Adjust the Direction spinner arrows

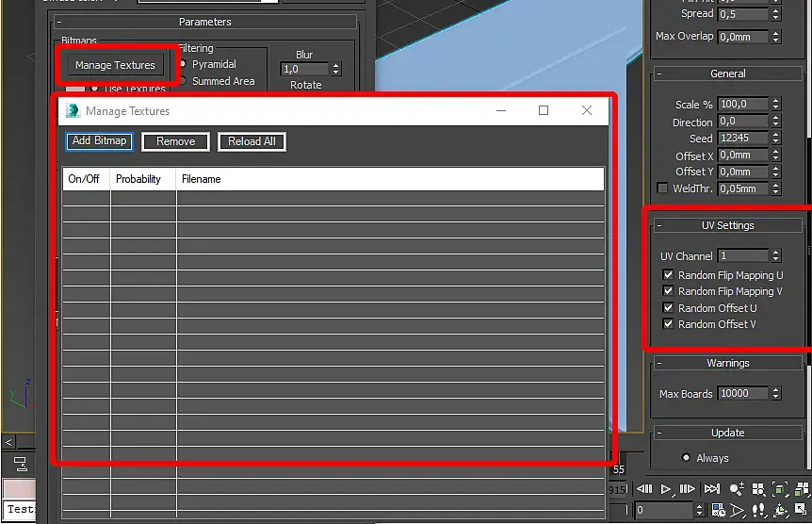775,122
